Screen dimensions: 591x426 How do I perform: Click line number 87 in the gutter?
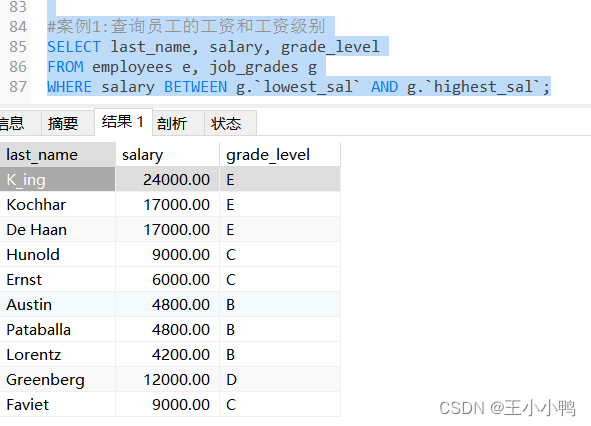tap(18, 87)
